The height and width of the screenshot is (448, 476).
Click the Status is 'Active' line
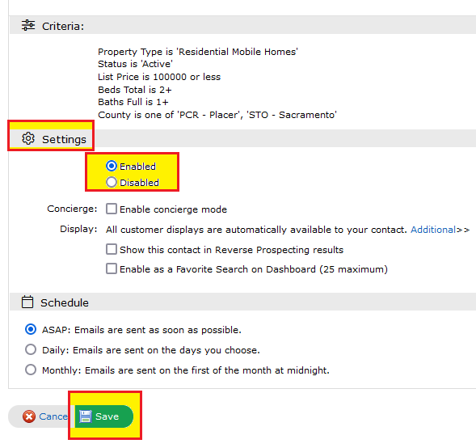135,64
